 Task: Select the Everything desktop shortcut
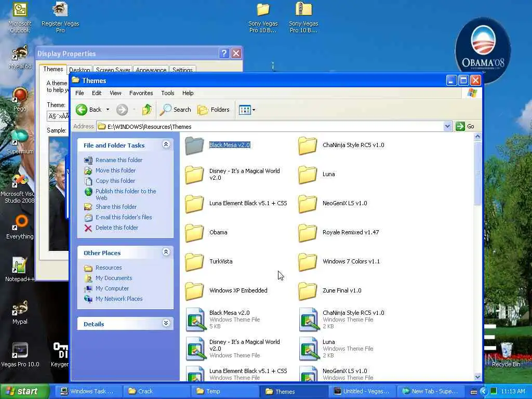coord(20,227)
